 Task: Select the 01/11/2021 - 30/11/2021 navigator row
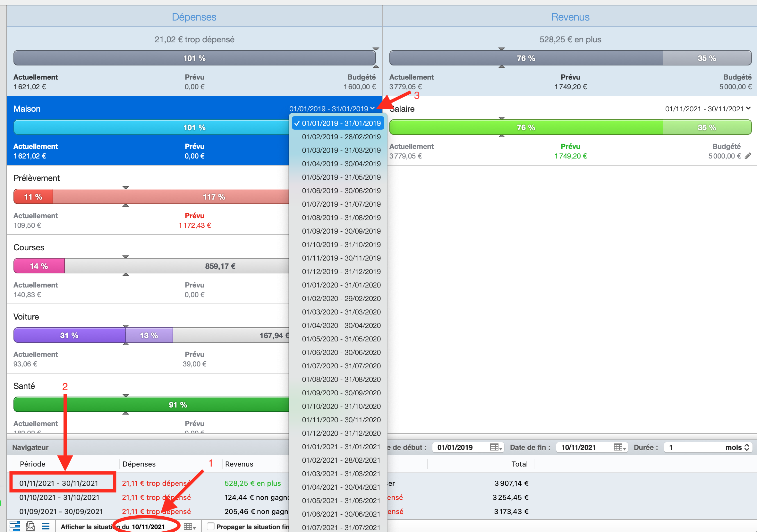(x=59, y=483)
